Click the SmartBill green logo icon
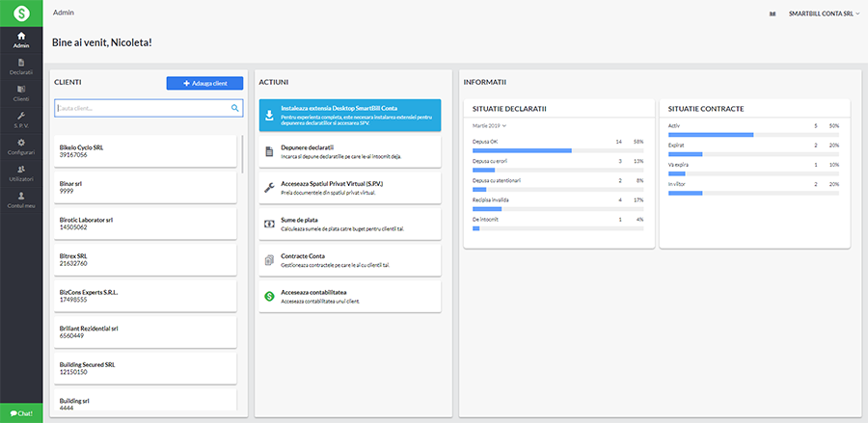Screen dimensions: 868x423 click(x=21, y=13)
